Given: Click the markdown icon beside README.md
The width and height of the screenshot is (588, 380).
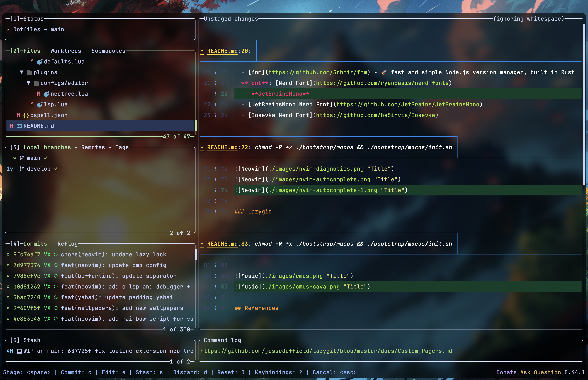Looking at the screenshot, I should [19, 126].
